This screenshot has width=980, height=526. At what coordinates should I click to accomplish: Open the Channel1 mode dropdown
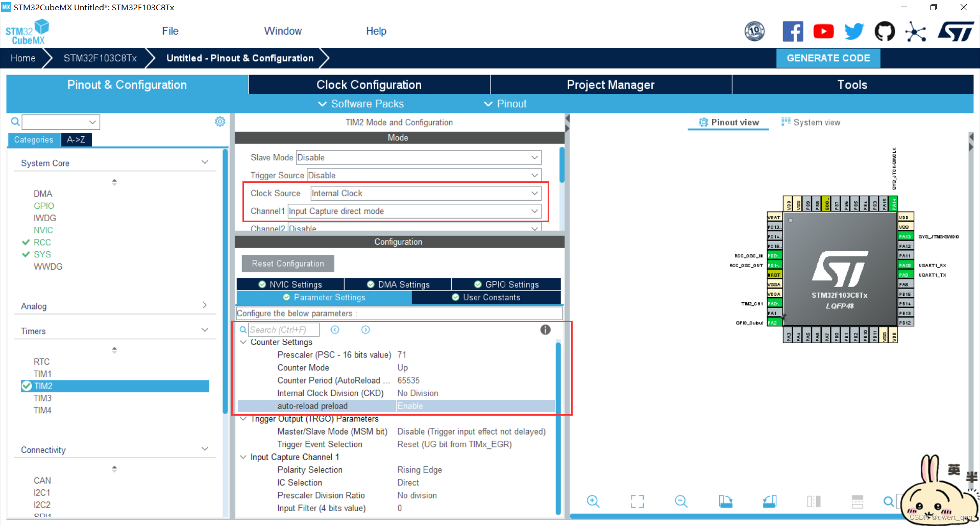[414, 211]
